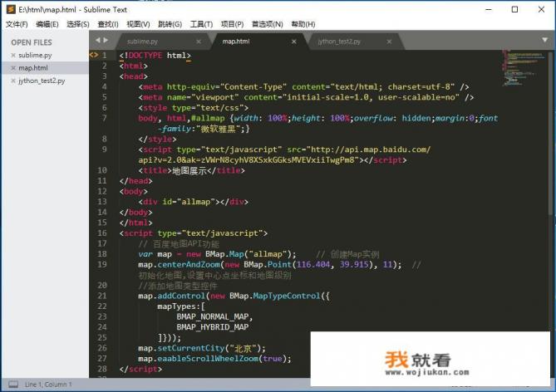Expand the 视图(V) menu

(x=139, y=24)
